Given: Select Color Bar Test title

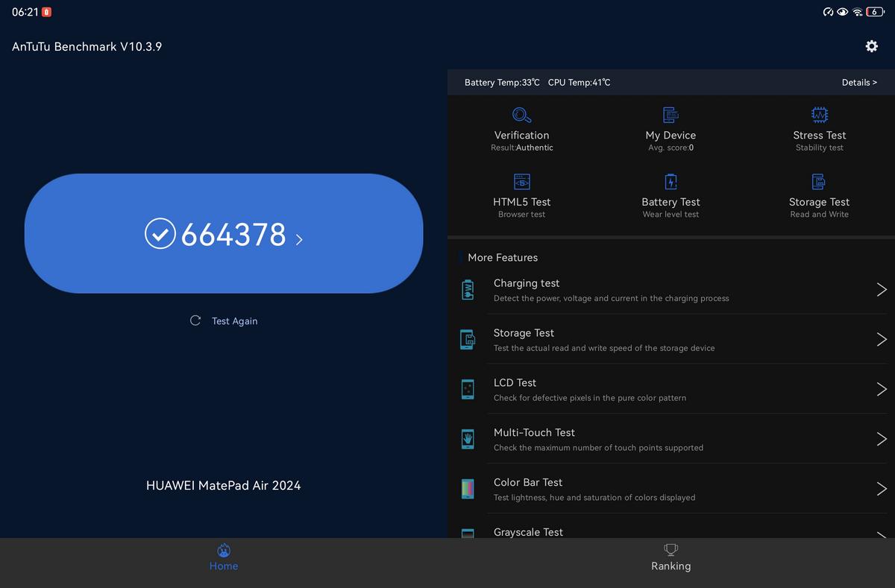Looking at the screenshot, I should coord(528,482).
